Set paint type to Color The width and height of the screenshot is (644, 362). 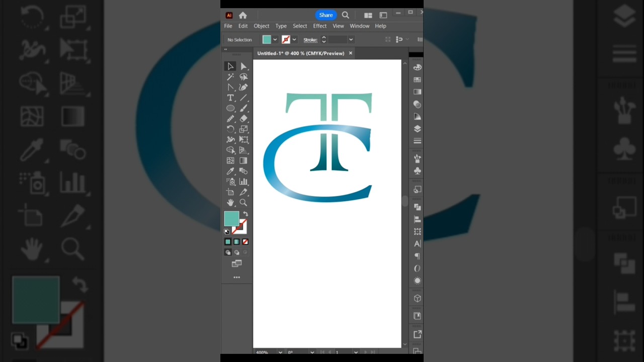point(228,242)
